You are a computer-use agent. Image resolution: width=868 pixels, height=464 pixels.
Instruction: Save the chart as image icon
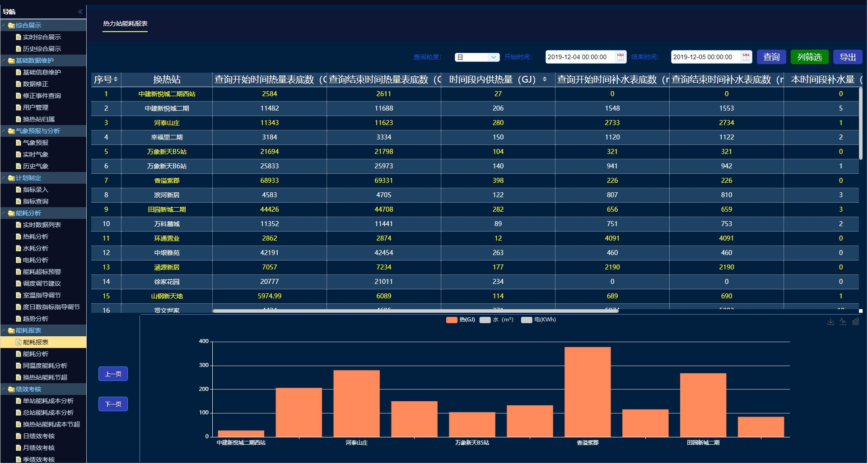[x=831, y=322]
